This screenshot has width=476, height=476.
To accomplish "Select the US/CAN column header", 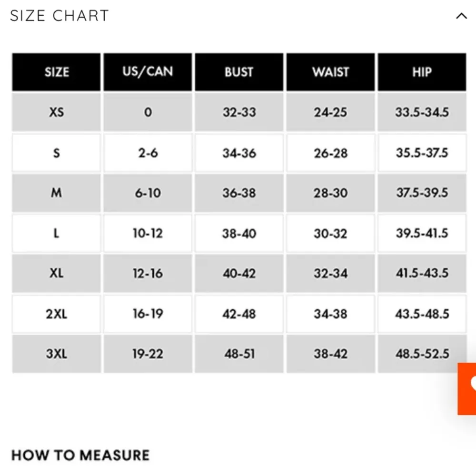I will tap(148, 72).
